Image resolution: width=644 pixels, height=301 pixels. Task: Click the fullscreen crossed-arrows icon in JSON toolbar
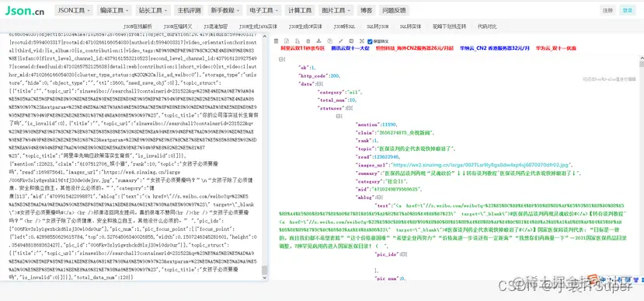click(x=361, y=41)
